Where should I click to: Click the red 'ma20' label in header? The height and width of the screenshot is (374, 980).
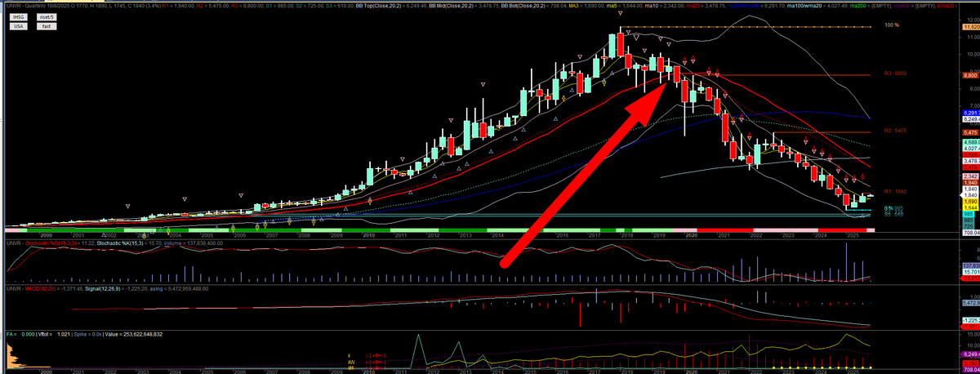(693, 6)
